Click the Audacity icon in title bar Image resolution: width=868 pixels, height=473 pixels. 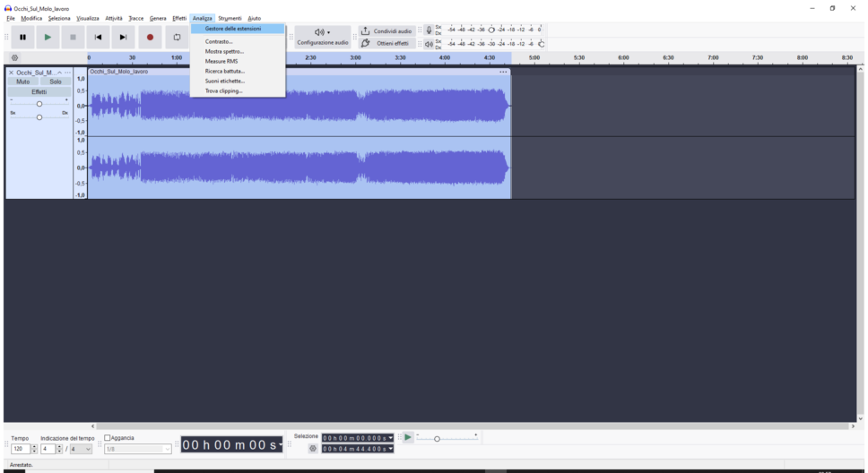point(8,8)
